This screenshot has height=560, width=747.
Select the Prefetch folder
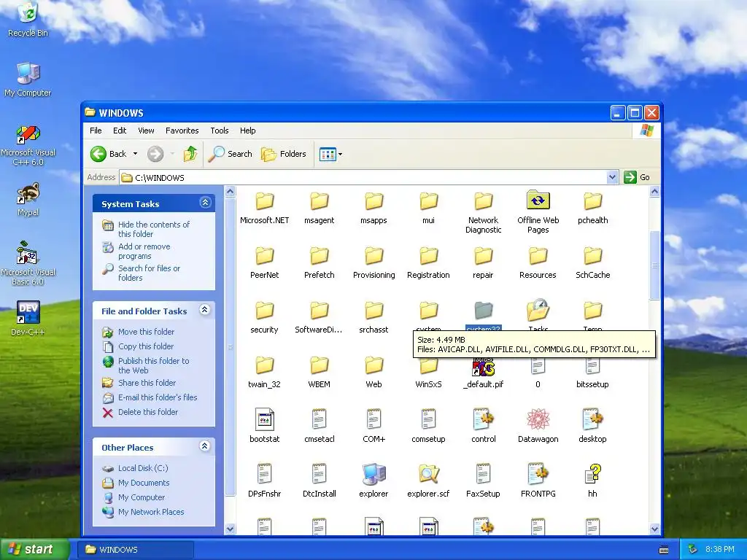[x=320, y=262]
